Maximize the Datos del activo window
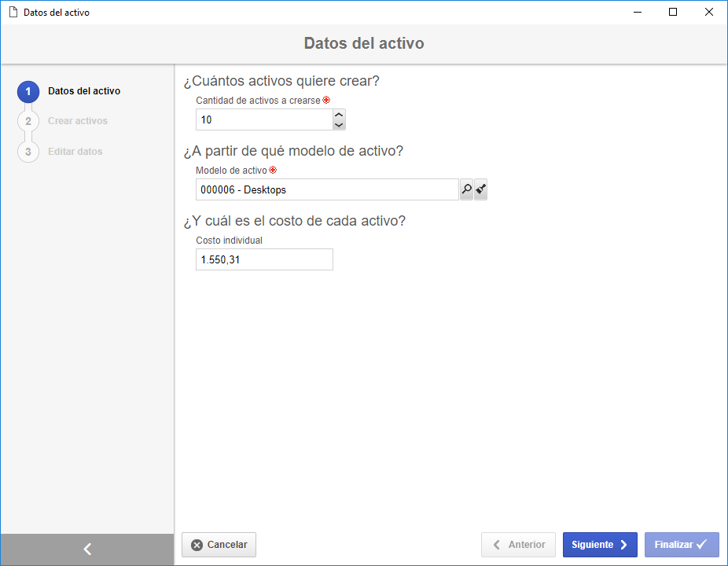Image resolution: width=728 pixels, height=566 pixels. coord(673,12)
